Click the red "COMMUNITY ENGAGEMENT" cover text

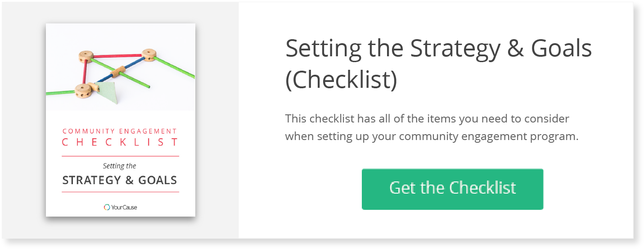click(x=120, y=131)
